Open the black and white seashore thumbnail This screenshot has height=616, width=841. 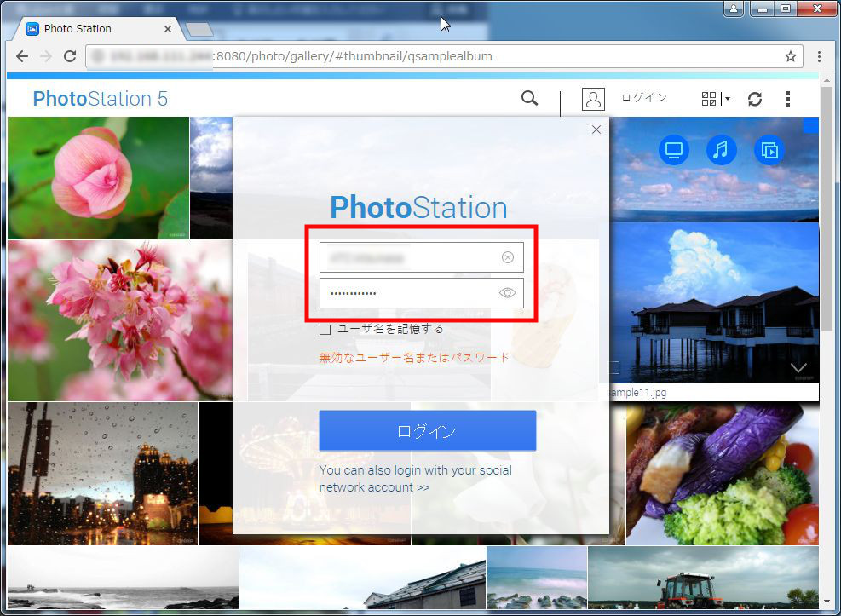[123, 578]
